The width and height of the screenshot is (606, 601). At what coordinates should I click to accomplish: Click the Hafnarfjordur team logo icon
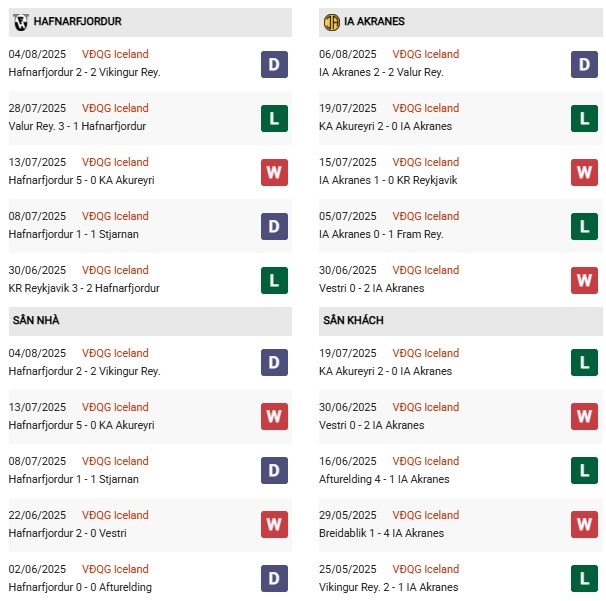(20, 21)
